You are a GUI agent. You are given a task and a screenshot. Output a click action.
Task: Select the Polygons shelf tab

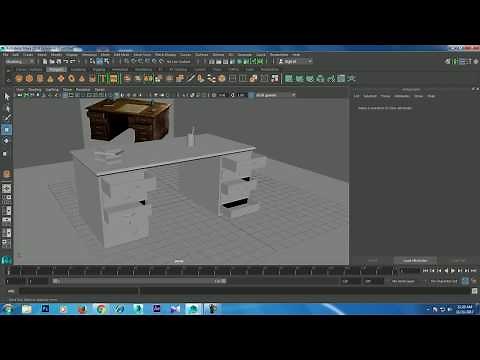(x=56, y=69)
